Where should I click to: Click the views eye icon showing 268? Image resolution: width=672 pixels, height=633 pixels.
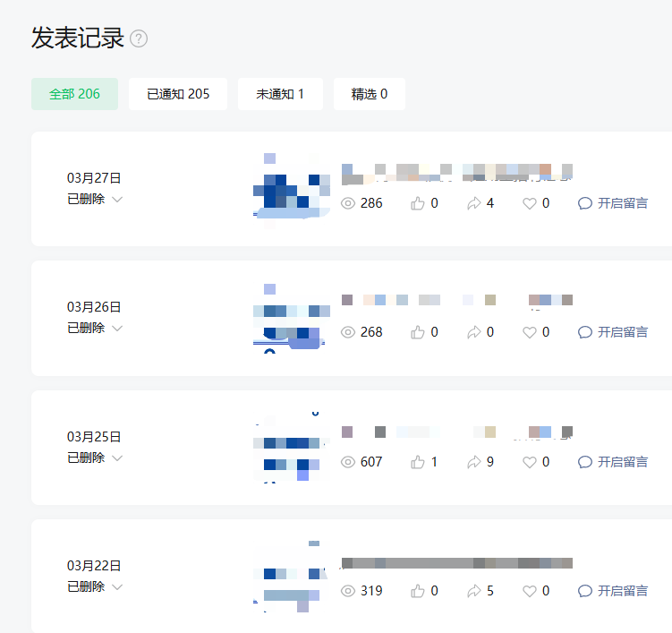pos(348,332)
